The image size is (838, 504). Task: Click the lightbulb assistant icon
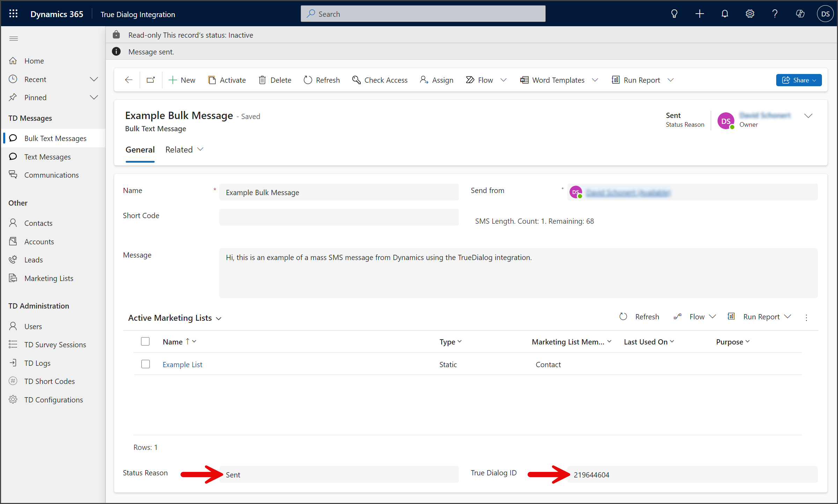674,14
